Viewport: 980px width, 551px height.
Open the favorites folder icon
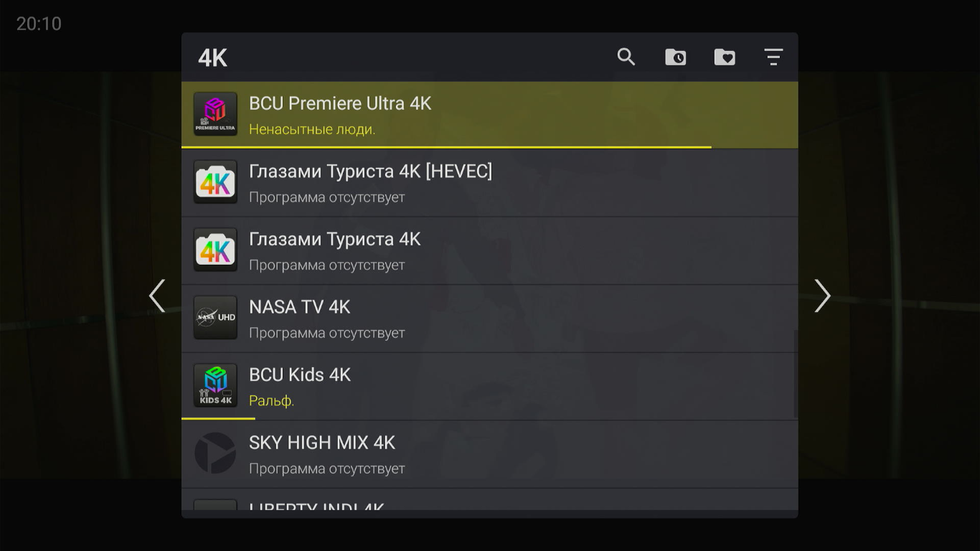pos(725,57)
